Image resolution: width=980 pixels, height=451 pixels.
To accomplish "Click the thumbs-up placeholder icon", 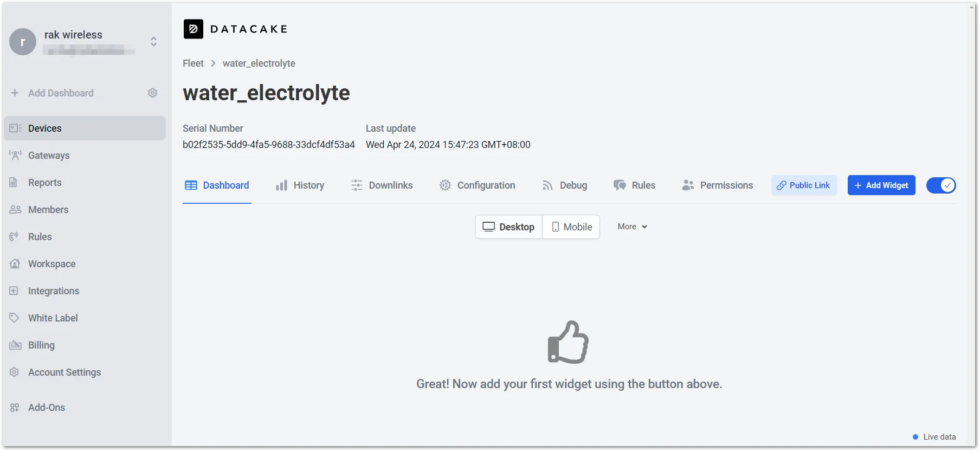I will coord(568,342).
